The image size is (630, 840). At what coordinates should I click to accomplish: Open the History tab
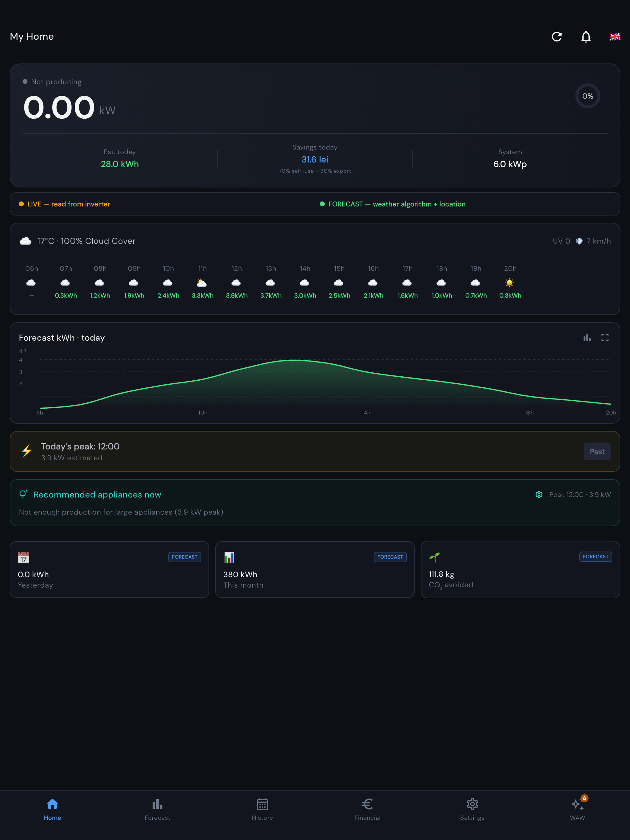[262, 809]
